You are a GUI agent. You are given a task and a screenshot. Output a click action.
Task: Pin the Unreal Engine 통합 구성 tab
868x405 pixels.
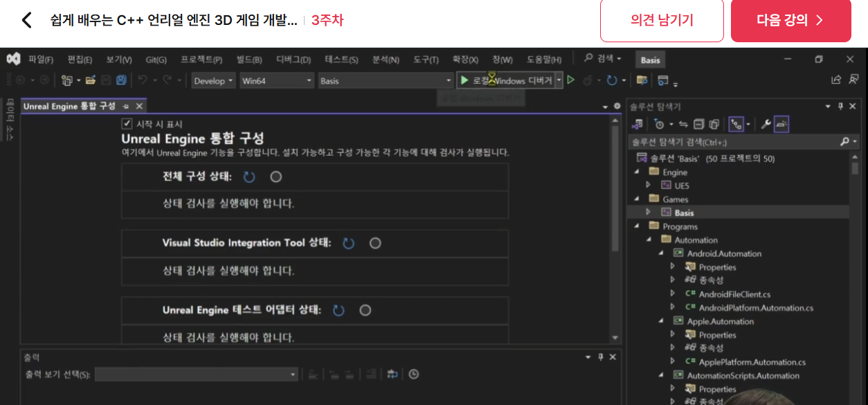point(126,106)
